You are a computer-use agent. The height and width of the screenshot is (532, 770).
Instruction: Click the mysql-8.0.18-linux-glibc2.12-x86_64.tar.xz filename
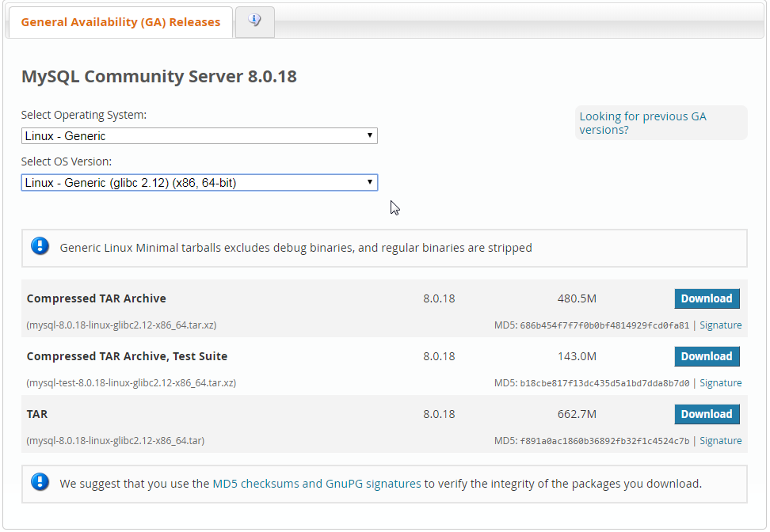coord(121,325)
